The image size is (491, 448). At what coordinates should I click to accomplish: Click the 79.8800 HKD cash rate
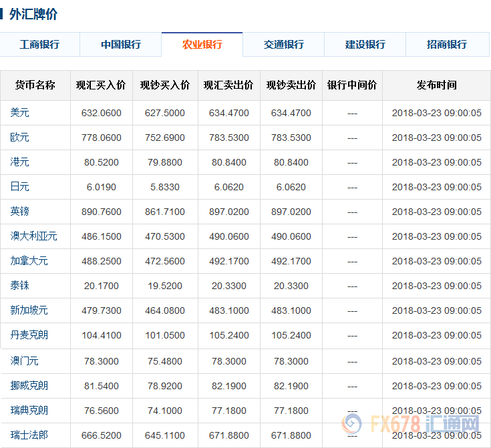point(165,162)
